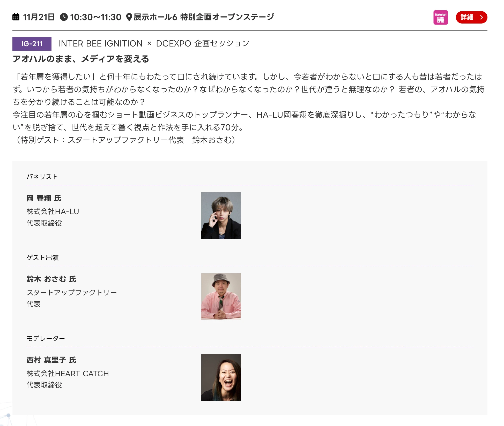The width and height of the screenshot is (504, 426).
Task: Click the panelist name 岡 春翔 氏
Action: click(x=44, y=198)
